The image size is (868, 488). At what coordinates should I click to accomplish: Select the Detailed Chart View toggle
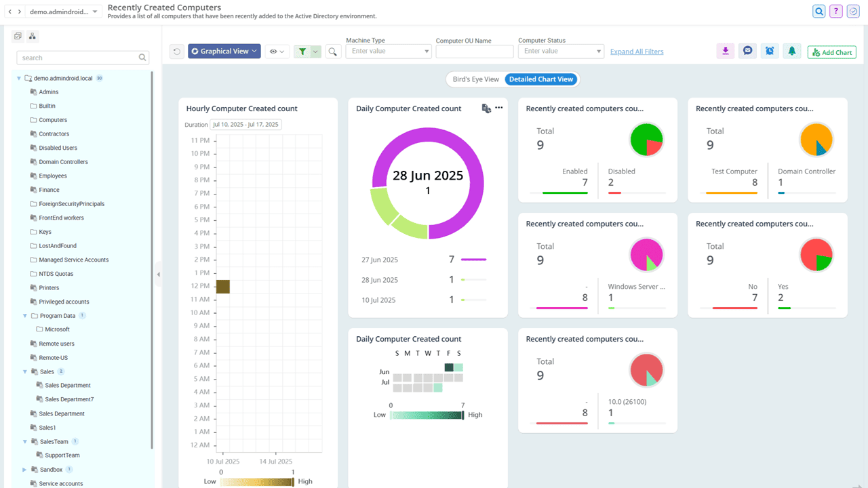click(541, 79)
